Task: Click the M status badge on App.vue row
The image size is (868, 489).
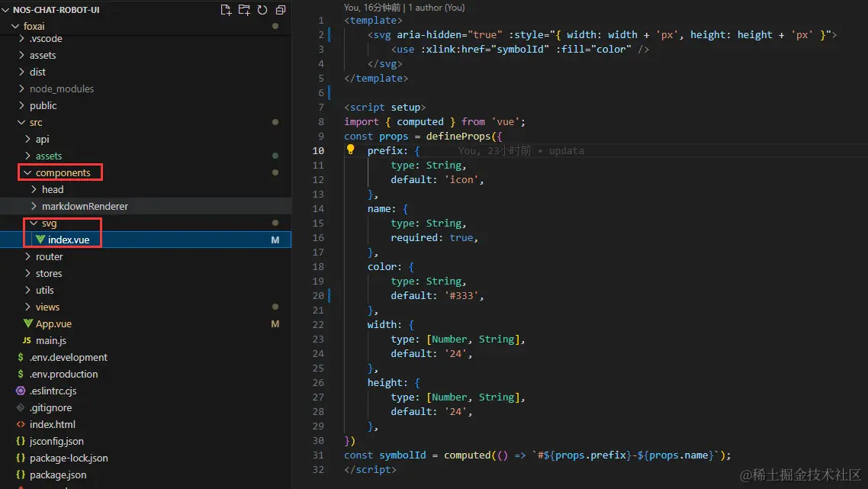Action: pos(275,323)
